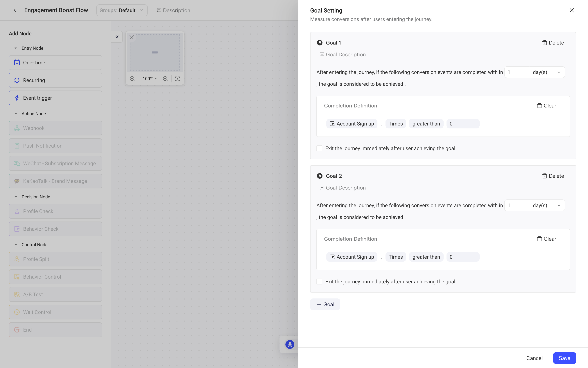This screenshot has height=368, width=588.
Task: Open Goal 2 day(s) unit dropdown
Action: (547, 205)
